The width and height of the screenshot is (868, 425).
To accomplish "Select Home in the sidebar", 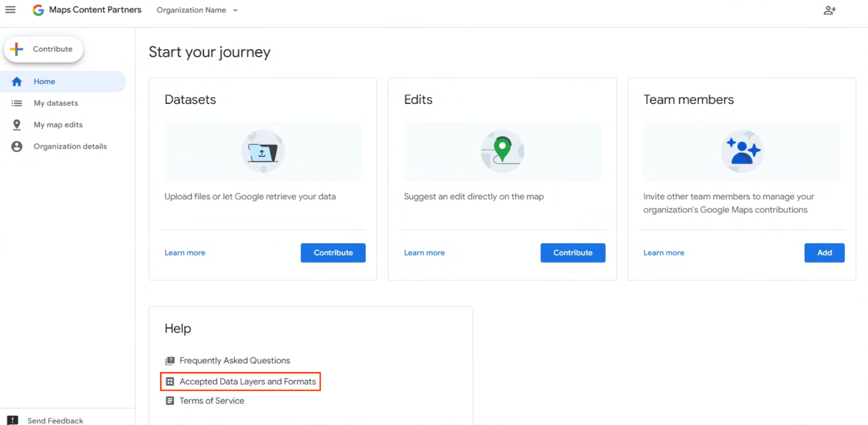I will (44, 81).
